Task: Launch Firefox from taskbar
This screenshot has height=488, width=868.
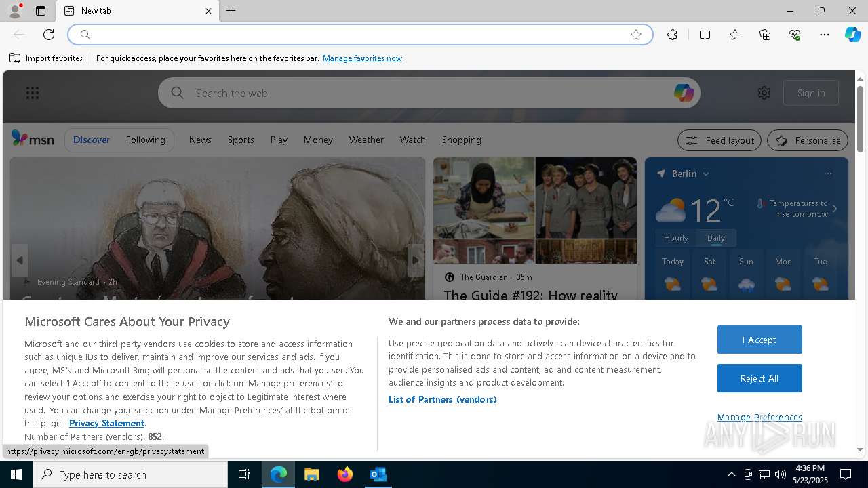Action: [345, 474]
